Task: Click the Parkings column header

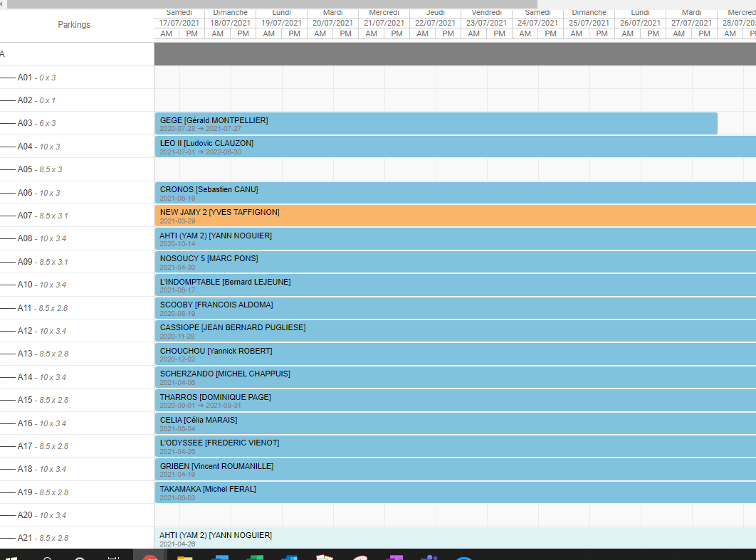Action: click(74, 25)
